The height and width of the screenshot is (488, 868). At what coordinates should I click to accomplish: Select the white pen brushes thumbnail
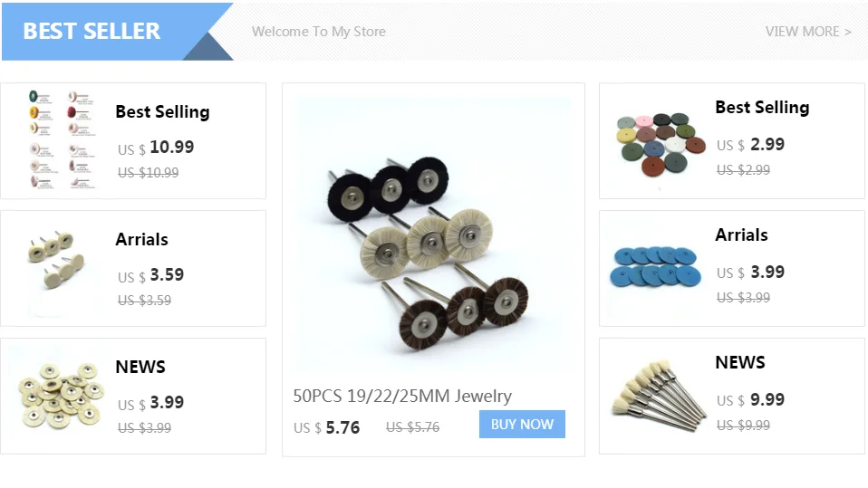click(x=658, y=396)
